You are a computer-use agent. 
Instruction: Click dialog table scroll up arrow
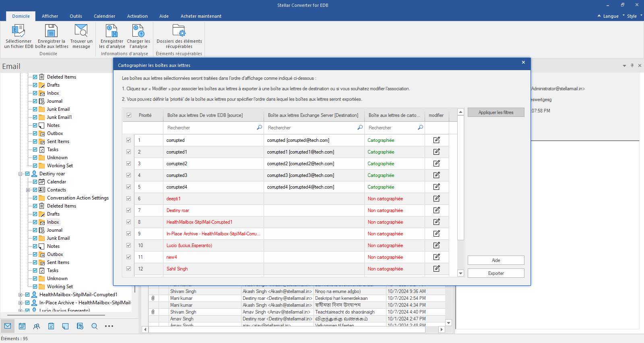coord(461,112)
